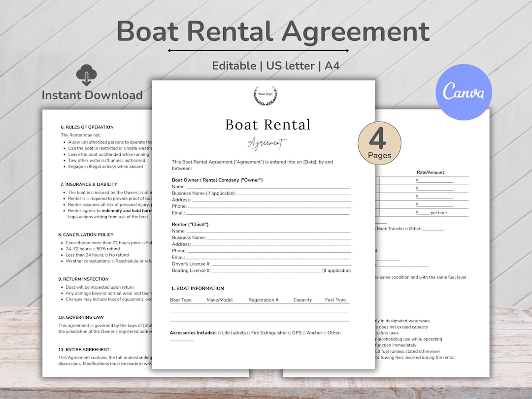Click the Driver's License # field
Viewport: 532px width, 399px height.
click(281, 264)
